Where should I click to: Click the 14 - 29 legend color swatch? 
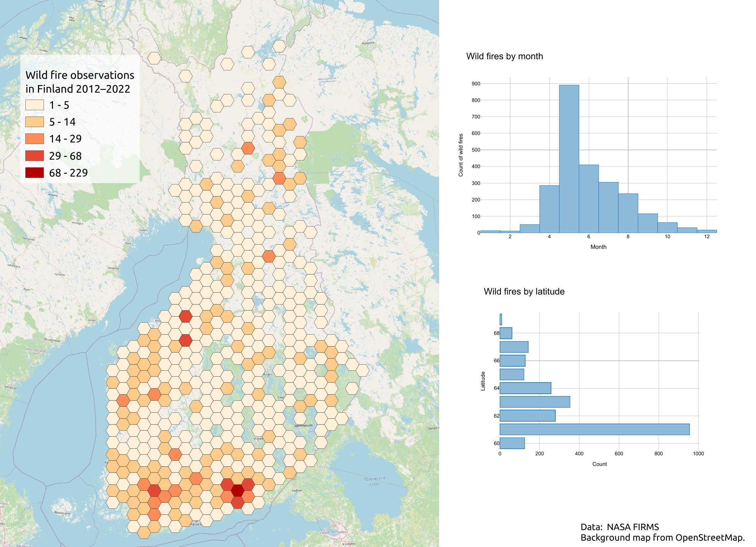[x=35, y=139]
